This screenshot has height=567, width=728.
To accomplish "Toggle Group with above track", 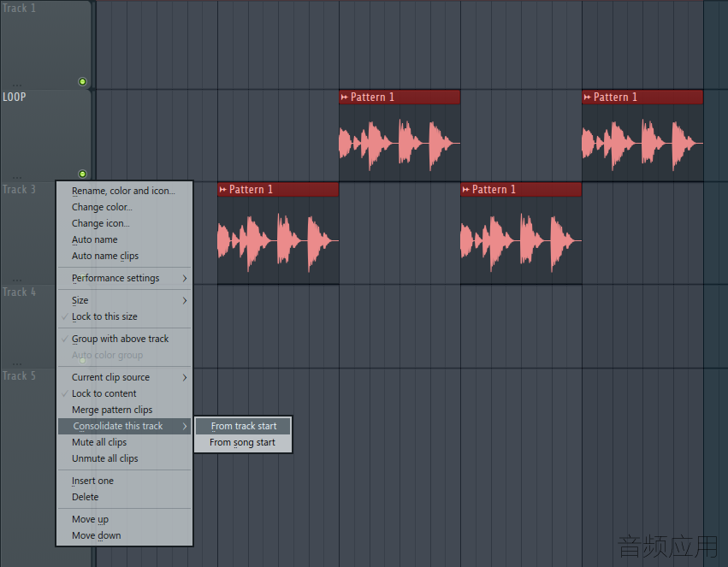I will 123,339.
